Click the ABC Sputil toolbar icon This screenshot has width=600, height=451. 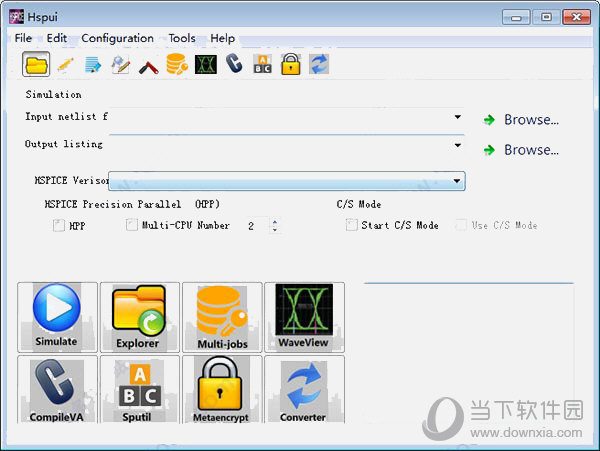coord(262,64)
